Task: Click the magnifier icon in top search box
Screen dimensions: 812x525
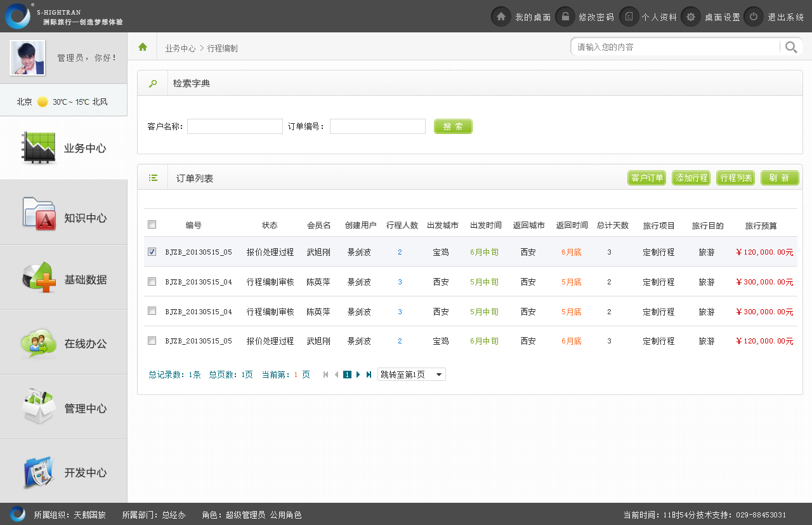Action: coord(791,47)
